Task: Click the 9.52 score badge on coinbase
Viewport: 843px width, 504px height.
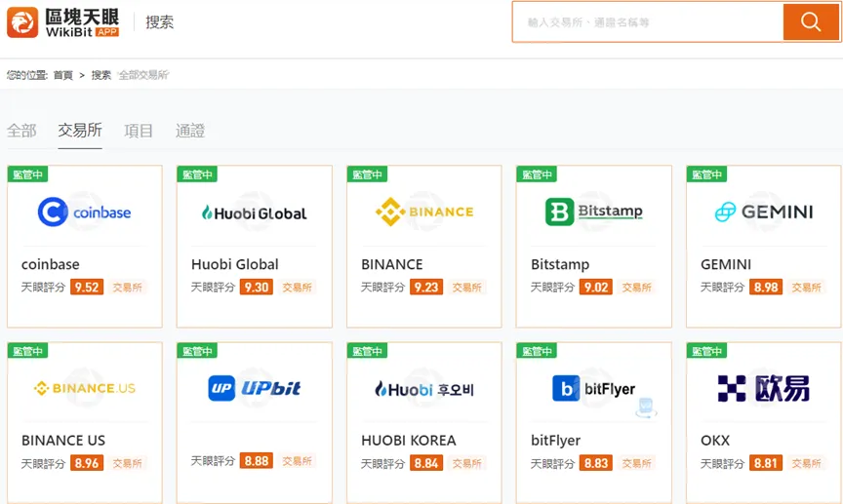Action: pos(87,287)
